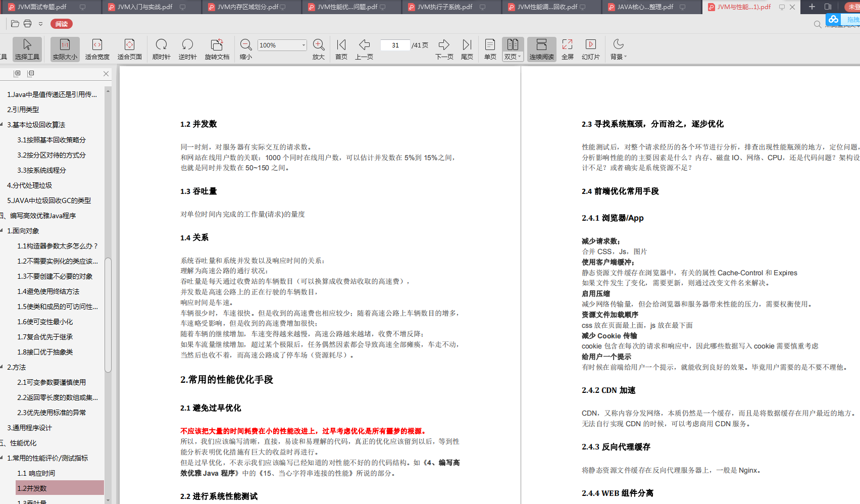Click the open file folder icon

(15, 24)
